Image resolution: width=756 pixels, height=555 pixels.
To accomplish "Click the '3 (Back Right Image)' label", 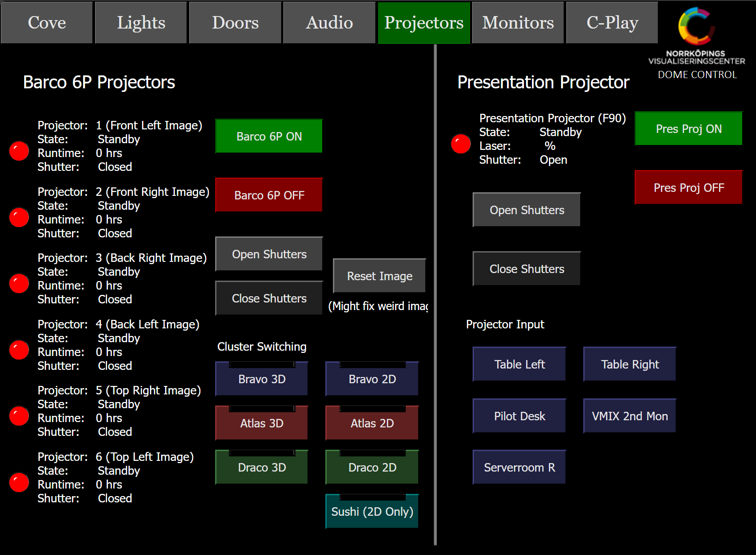I will [x=151, y=258].
